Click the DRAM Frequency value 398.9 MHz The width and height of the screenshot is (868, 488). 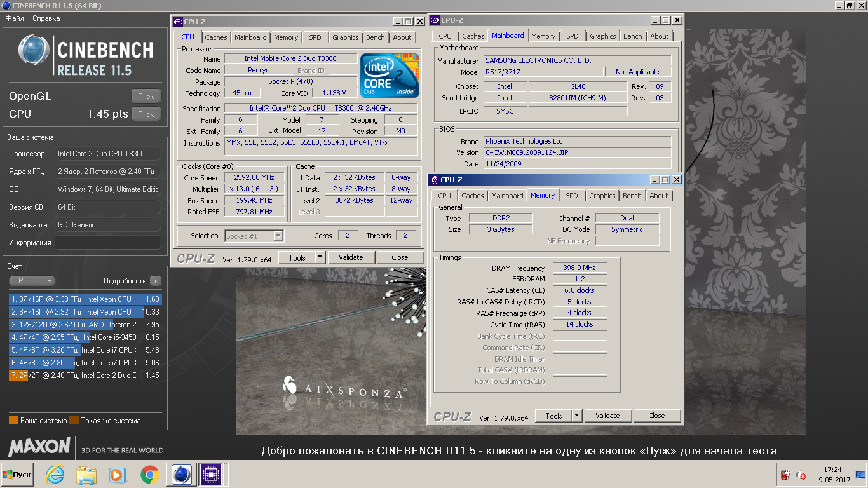pos(580,268)
